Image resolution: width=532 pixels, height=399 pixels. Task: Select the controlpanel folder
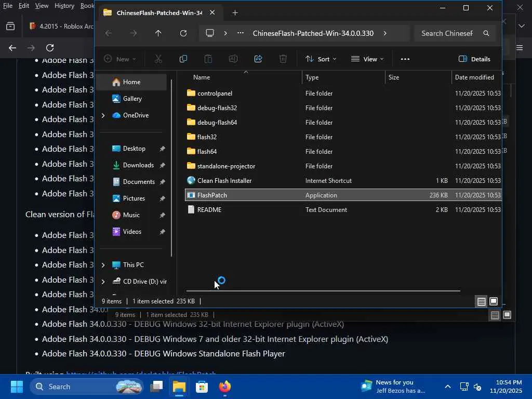343,94
